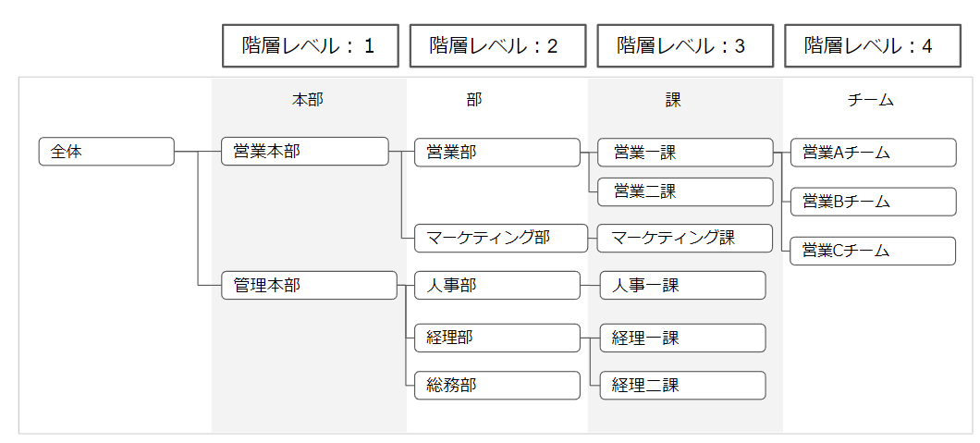Screen dimensions: 980x443
Task: Select the 営業一課 section box
Action: point(684,153)
